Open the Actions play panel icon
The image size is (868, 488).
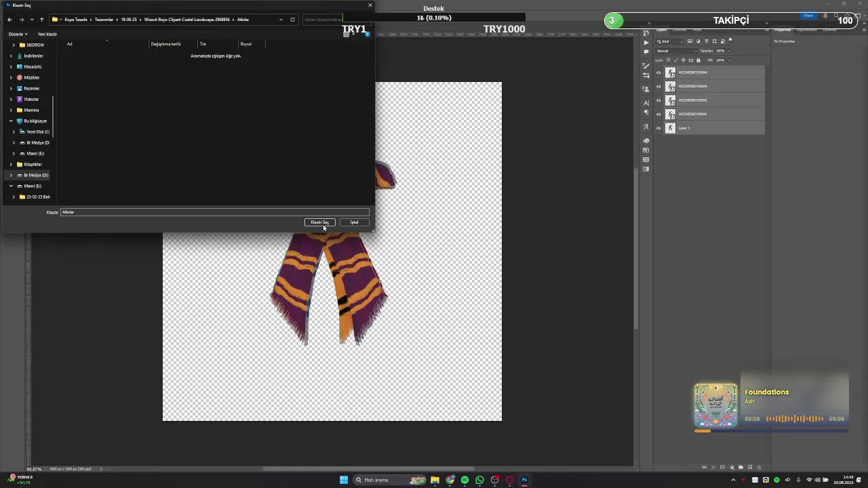click(x=646, y=42)
